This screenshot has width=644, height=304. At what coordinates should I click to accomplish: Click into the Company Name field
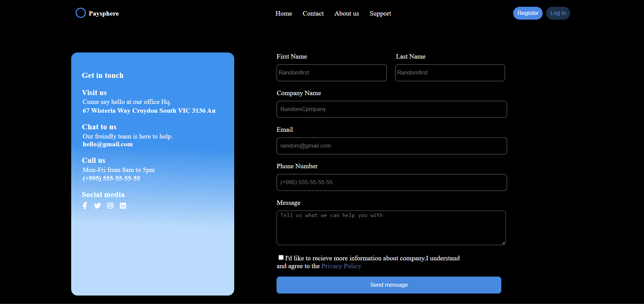tap(391, 109)
